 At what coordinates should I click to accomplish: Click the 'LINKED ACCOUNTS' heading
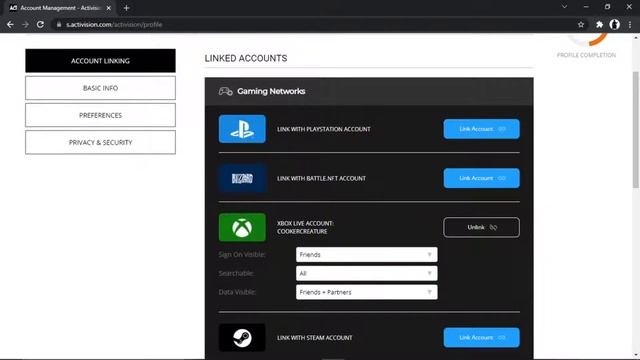246,58
